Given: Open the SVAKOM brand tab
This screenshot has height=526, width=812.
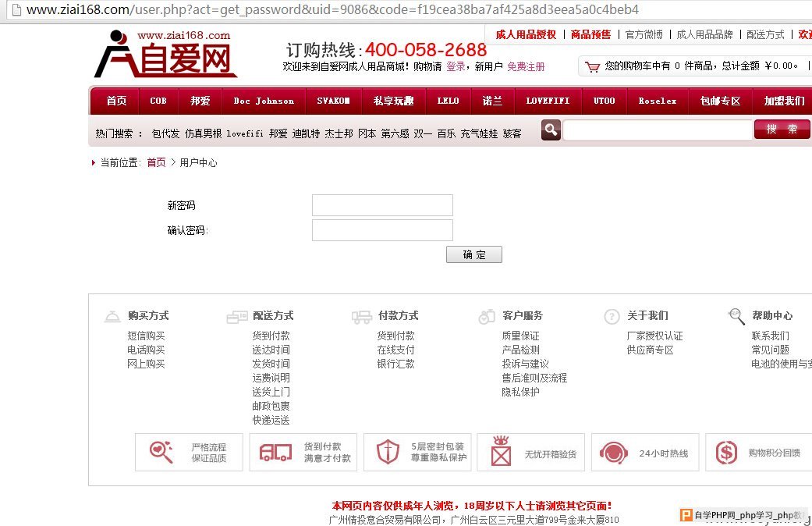Looking at the screenshot, I should 334,101.
